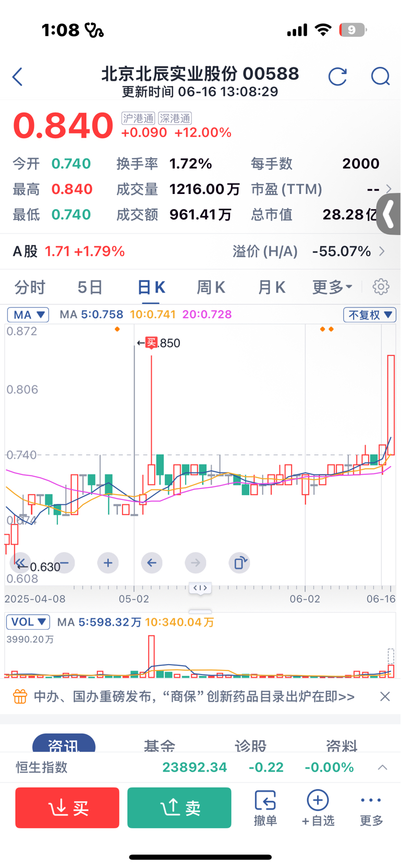Tap the gift icon in news banner
Image resolution: width=401 pixels, height=868 pixels.
tap(20, 696)
